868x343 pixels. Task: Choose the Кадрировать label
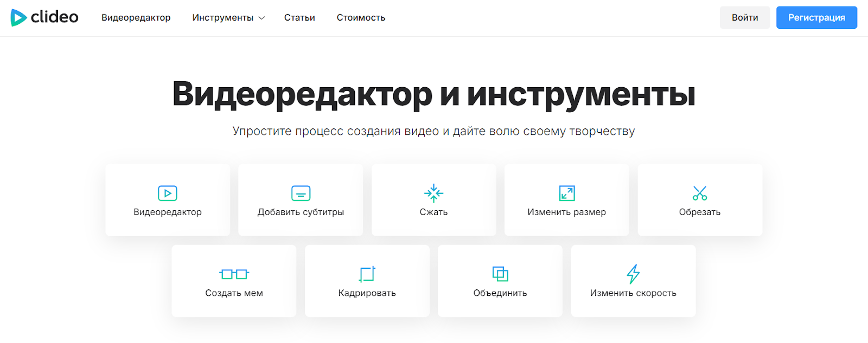pyautogui.click(x=367, y=293)
